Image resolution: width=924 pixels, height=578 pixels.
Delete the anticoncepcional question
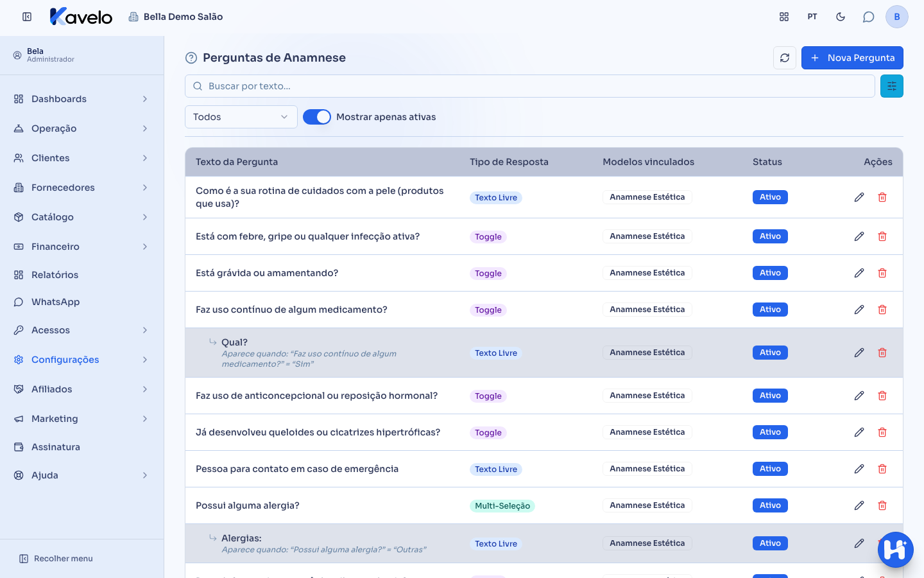882,396
